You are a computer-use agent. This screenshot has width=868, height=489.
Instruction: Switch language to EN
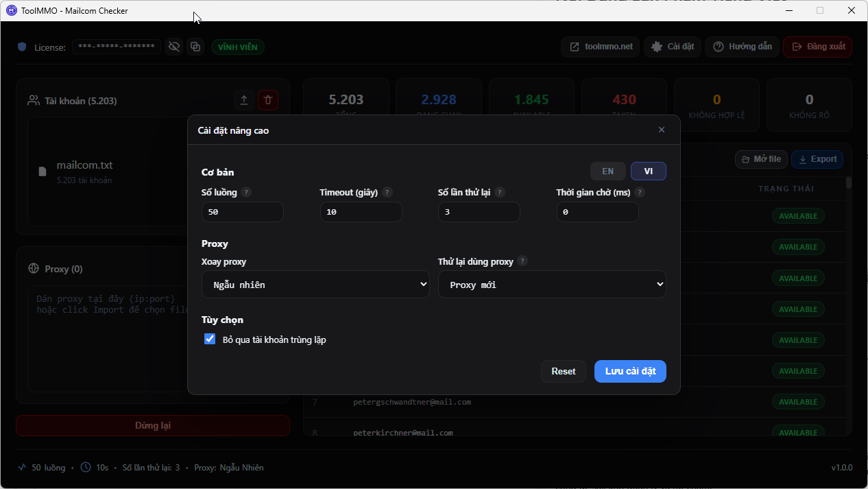coord(608,171)
